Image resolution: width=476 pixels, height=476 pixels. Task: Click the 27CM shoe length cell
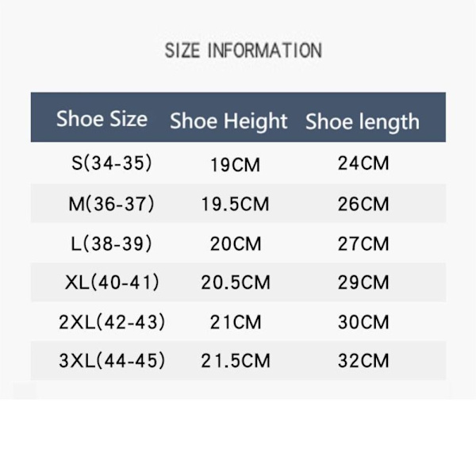[363, 244]
